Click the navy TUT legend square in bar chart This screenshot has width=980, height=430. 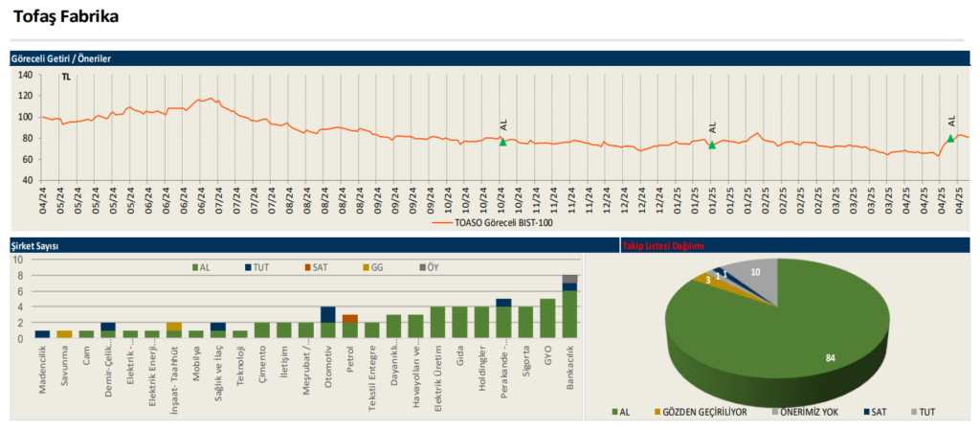click(x=248, y=267)
